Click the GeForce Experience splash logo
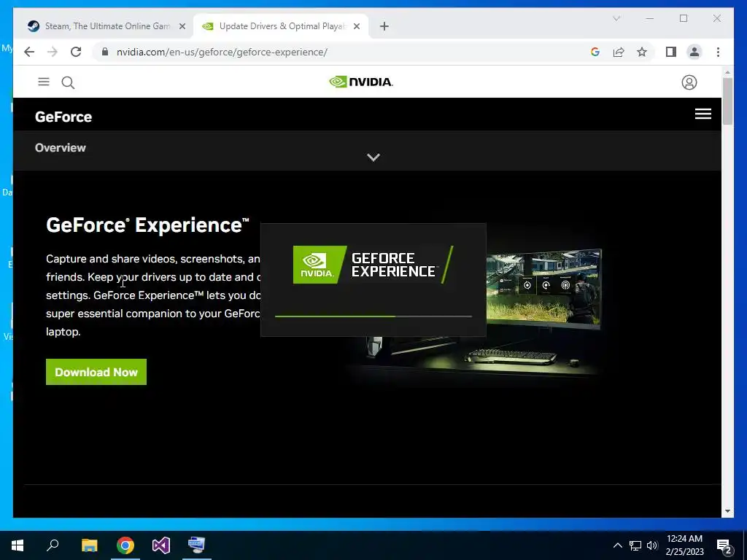 coord(373,265)
